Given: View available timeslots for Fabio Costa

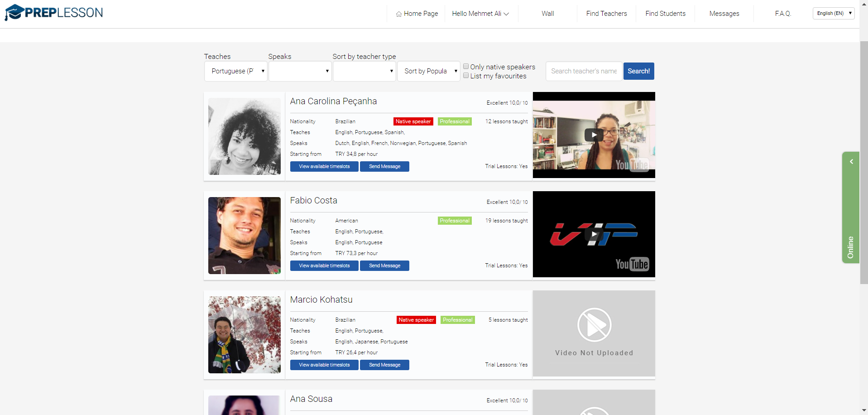Looking at the screenshot, I should pyautogui.click(x=324, y=266).
